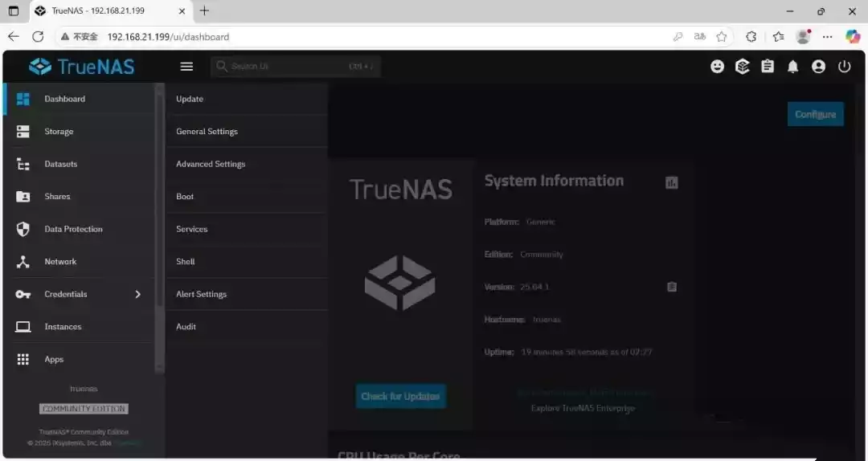
Task: Open the Alerts bell icon
Action: pos(793,67)
